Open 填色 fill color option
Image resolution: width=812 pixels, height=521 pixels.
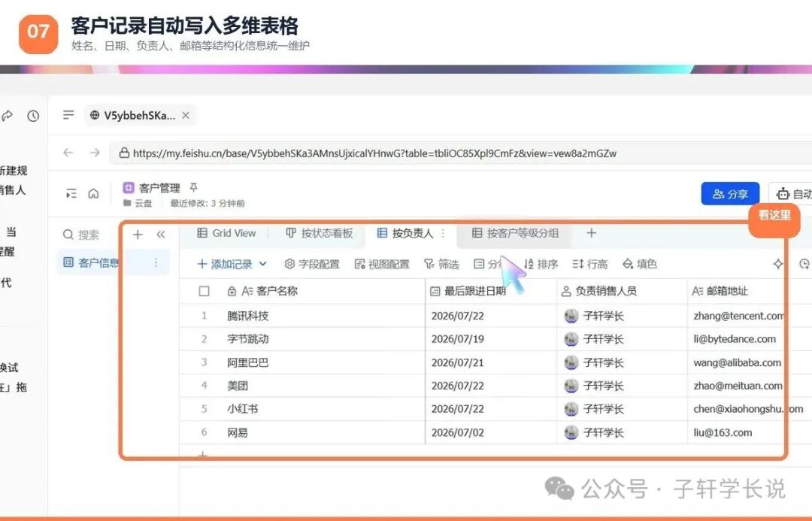pyautogui.click(x=640, y=264)
